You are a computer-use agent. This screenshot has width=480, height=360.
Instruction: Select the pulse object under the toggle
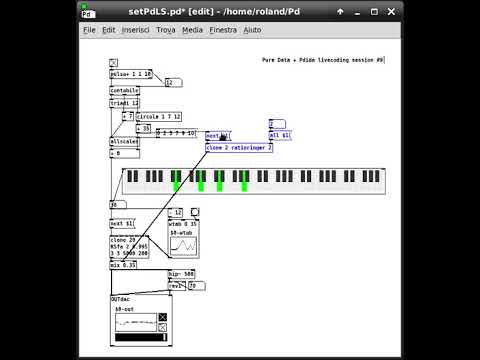[x=131, y=74]
